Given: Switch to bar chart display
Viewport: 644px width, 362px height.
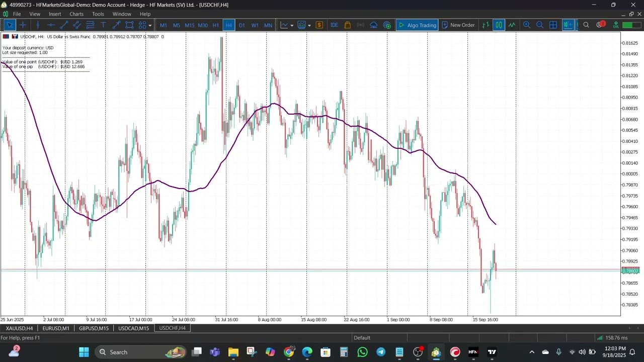Looking at the screenshot, I should [x=486, y=25].
